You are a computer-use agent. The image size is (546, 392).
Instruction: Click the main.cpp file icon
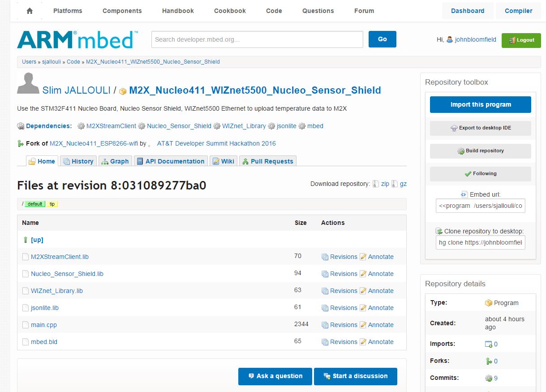coord(26,325)
